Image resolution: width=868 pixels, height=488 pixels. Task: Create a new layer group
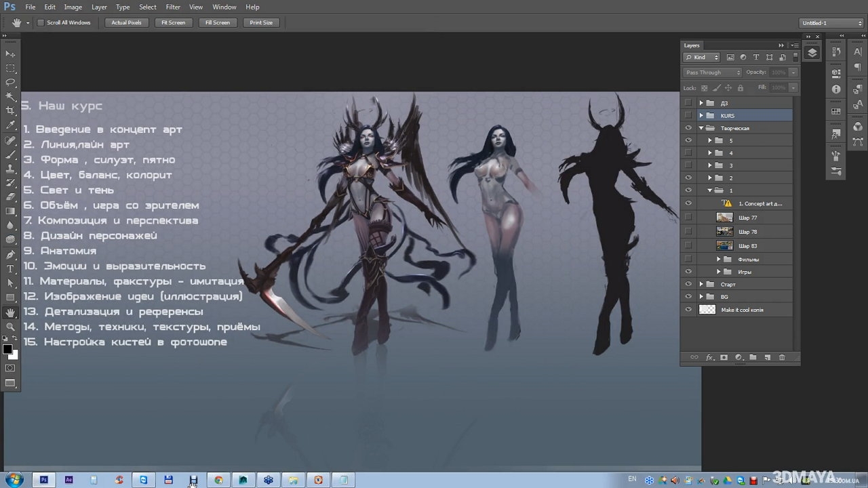tap(753, 357)
